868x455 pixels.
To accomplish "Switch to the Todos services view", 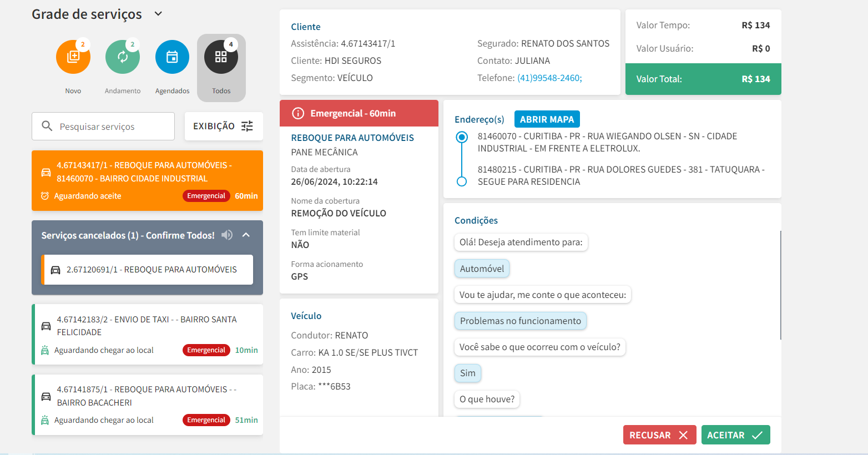I will pos(221,57).
